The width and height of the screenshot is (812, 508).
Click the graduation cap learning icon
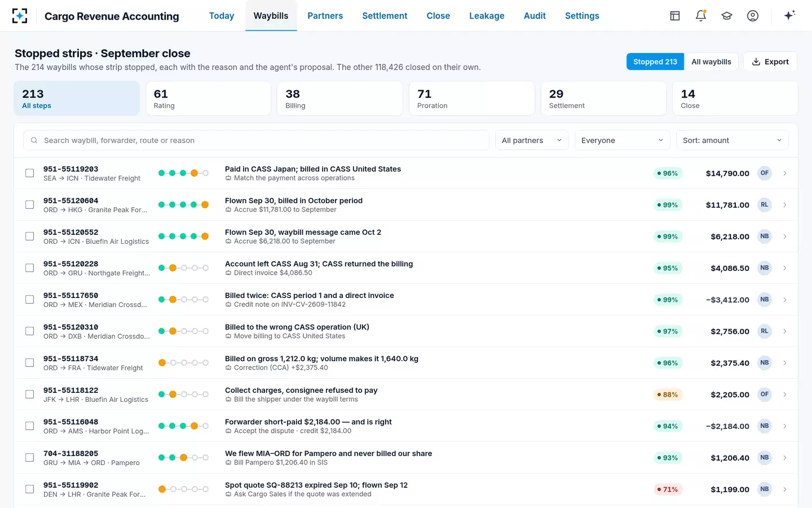tap(727, 16)
